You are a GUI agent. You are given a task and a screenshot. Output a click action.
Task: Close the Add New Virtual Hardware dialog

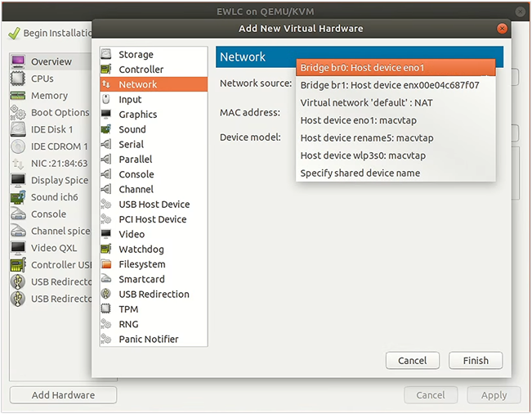pyautogui.click(x=502, y=29)
